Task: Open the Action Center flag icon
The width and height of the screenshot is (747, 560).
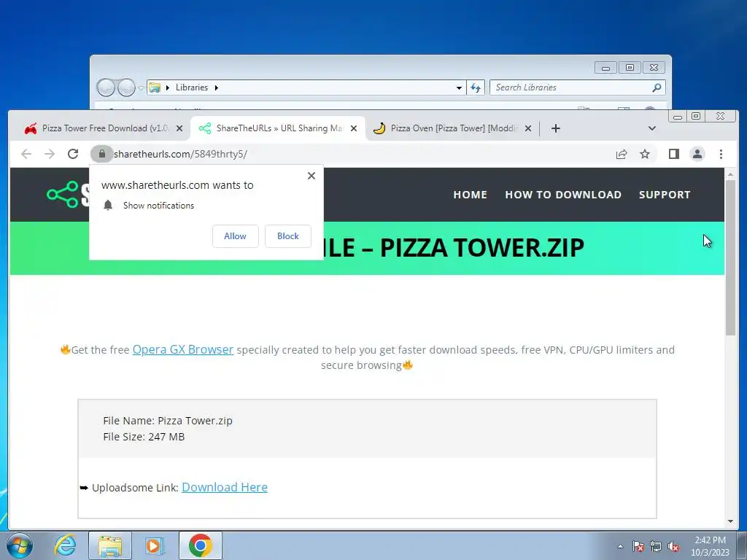Action: pyautogui.click(x=638, y=546)
